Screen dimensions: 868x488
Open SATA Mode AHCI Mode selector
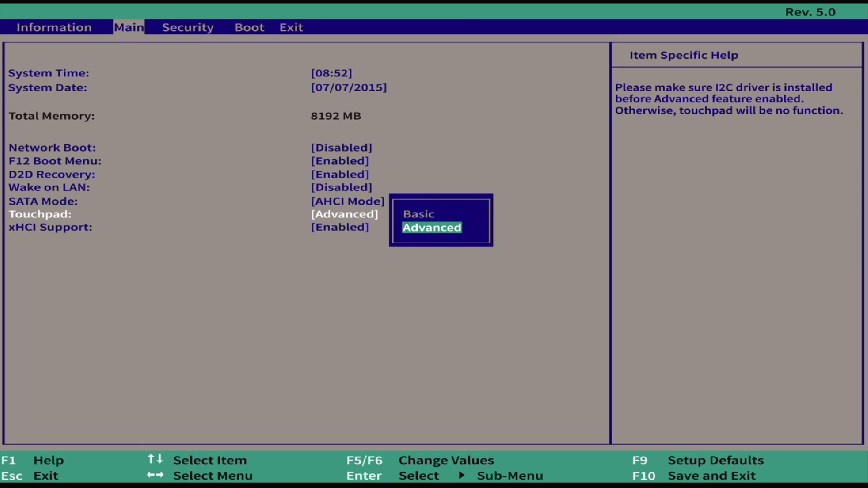[x=347, y=201]
